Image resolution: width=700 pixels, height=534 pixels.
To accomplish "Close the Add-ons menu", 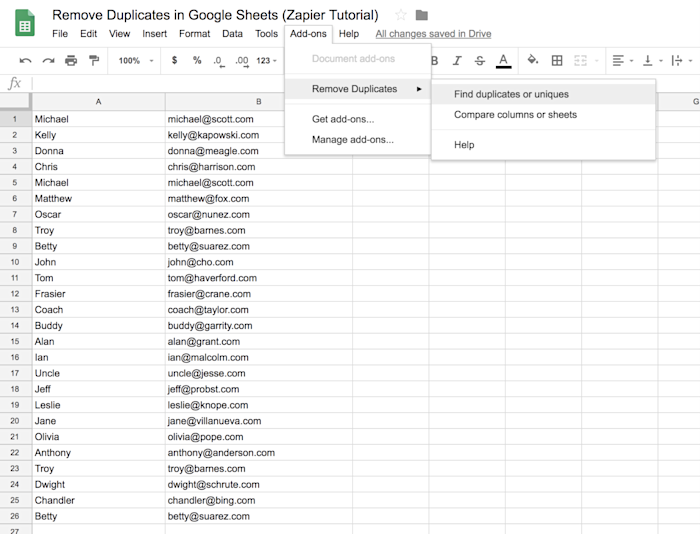I will pyautogui.click(x=308, y=33).
